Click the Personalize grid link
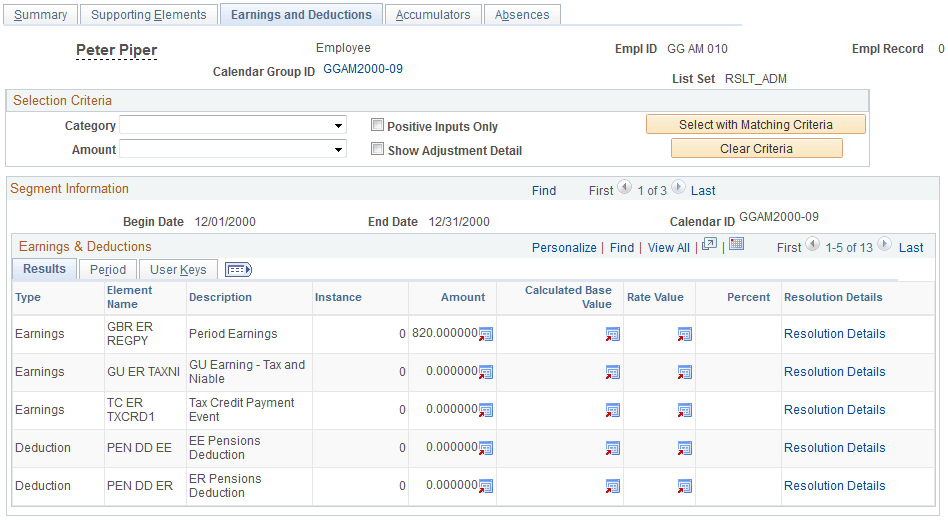The width and height of the screenshot is (948, 520). 564,248
